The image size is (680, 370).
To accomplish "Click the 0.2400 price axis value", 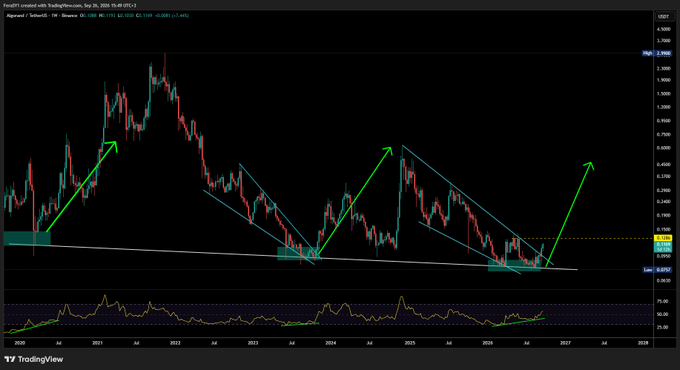I will pyautogui.click(x=664, y=202).
